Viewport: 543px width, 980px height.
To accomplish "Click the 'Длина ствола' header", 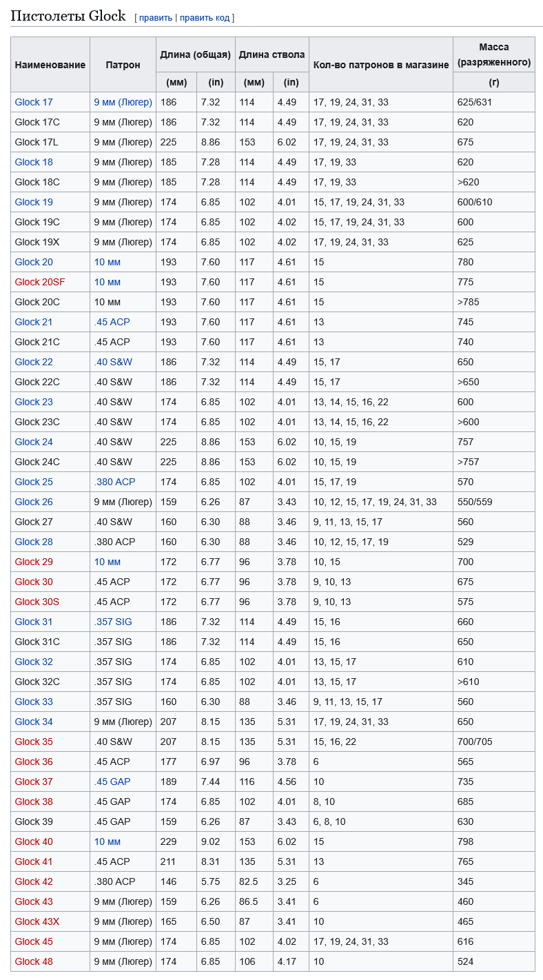I will point(272,54).
